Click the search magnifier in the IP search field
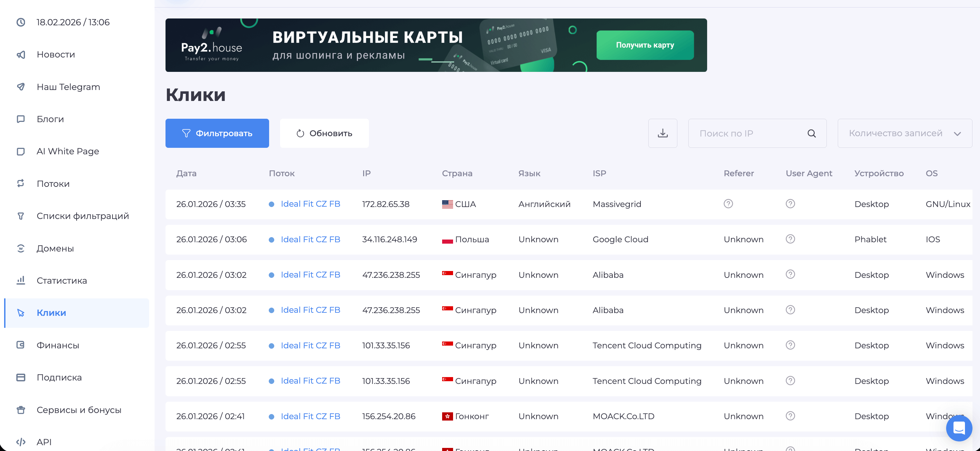The height and width of the screenshot is (451, 980). [811, 133]
